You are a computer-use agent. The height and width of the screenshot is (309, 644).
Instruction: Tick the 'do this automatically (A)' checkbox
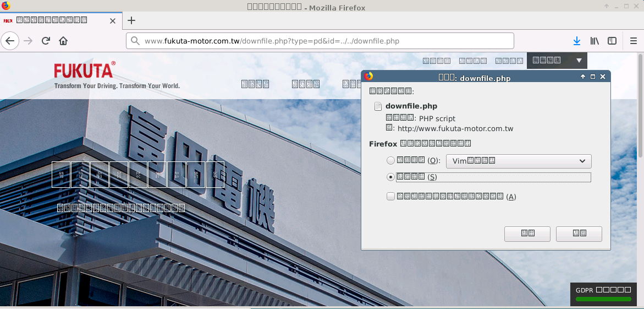pyautogui.click(x=390, y=197)
